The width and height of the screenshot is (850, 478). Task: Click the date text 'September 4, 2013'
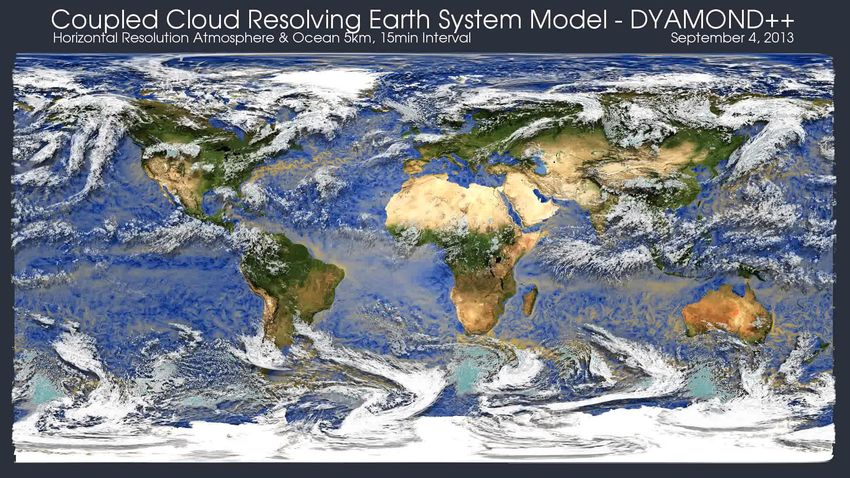click(x=732, y=38)
